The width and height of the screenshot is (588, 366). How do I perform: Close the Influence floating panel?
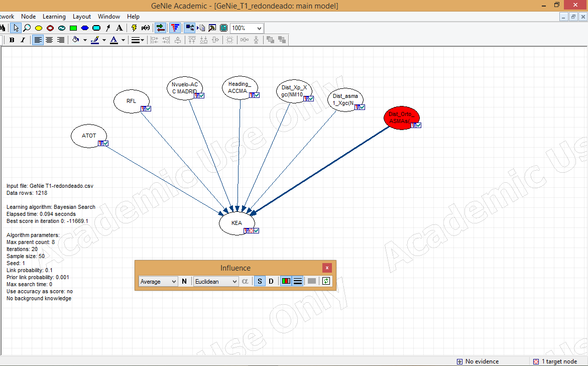[x=327, y=268]
